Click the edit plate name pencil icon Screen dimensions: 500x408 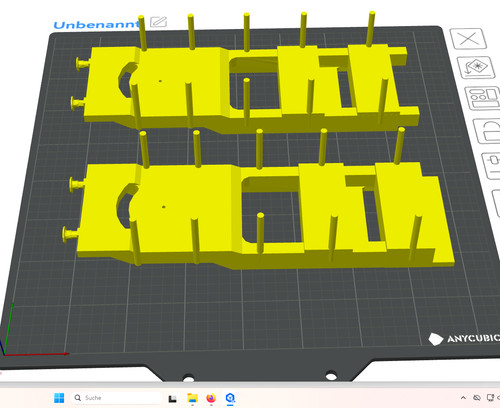click(158, 22)
